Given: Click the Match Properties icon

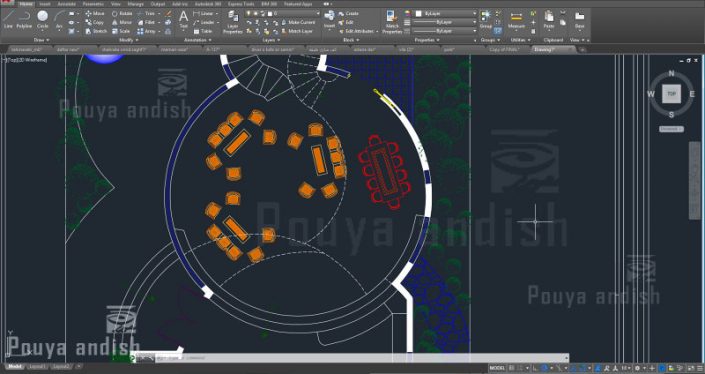Looking at the screenshot, I should pos(392,23).
